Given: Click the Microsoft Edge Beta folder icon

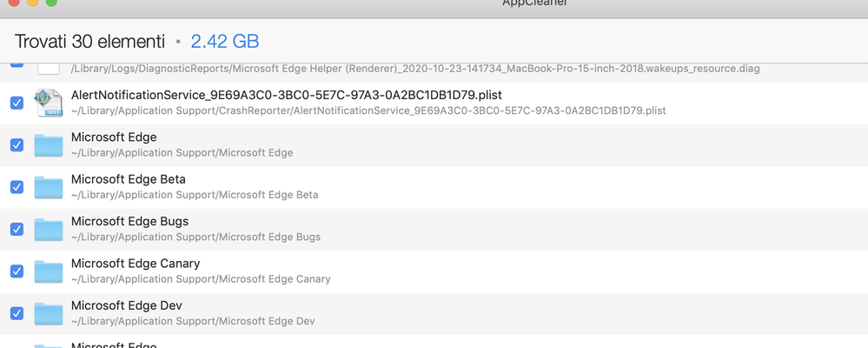Looking at the screenshot, I should (49, 187).
